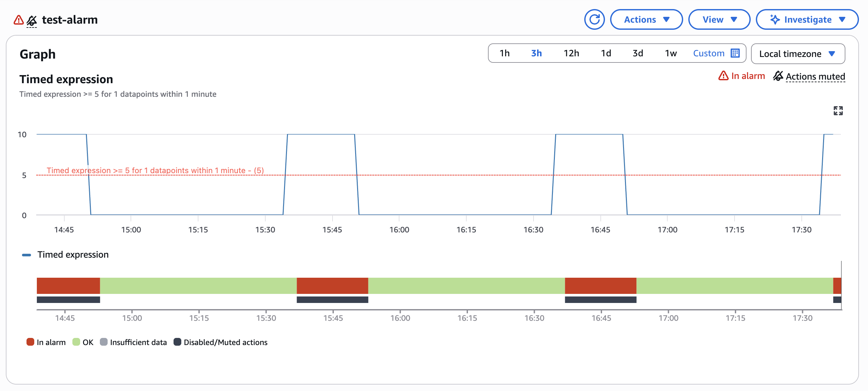
Task: Click the fullscreen expand graph icon
Action: [838, 111]
